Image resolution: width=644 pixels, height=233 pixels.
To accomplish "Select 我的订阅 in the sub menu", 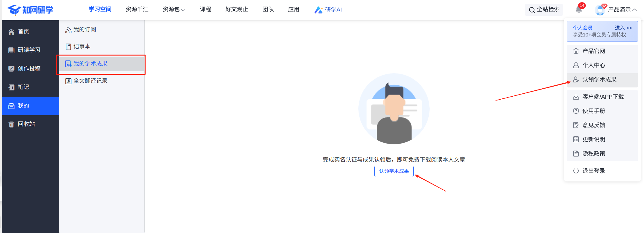I will [x=85, y=30].
